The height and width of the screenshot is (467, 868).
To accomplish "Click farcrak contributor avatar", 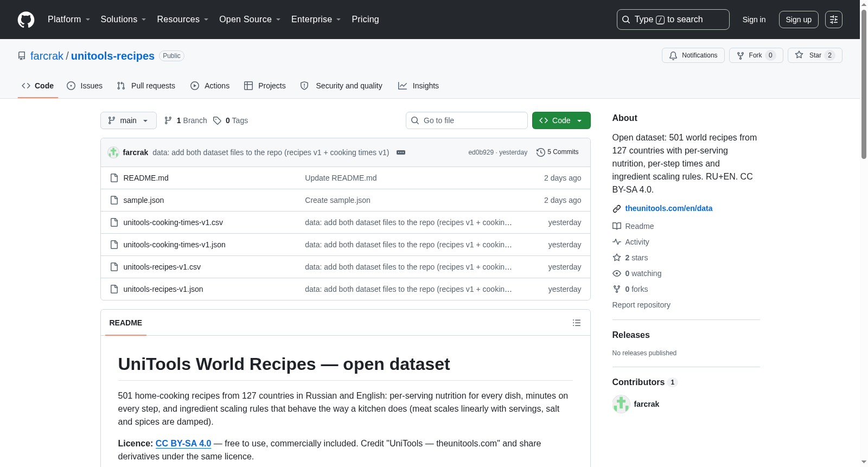I will point(621,404).
